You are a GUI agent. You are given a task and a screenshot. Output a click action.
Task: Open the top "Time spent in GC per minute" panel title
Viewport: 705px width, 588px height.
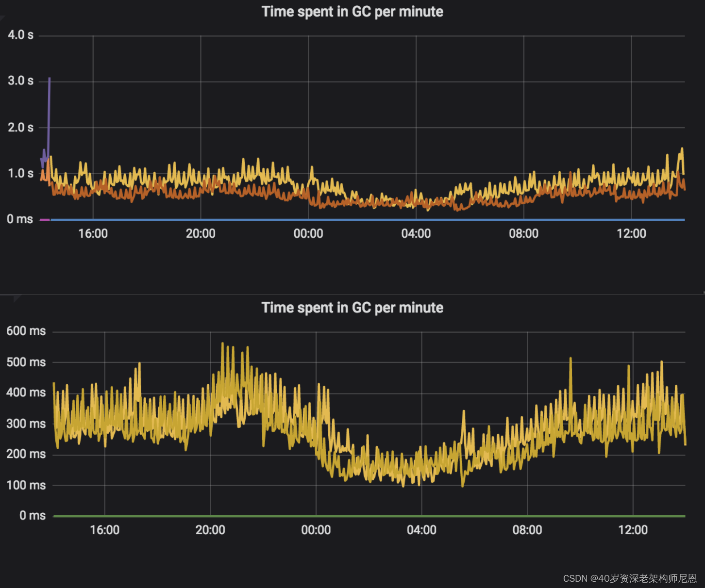point(352,12)
